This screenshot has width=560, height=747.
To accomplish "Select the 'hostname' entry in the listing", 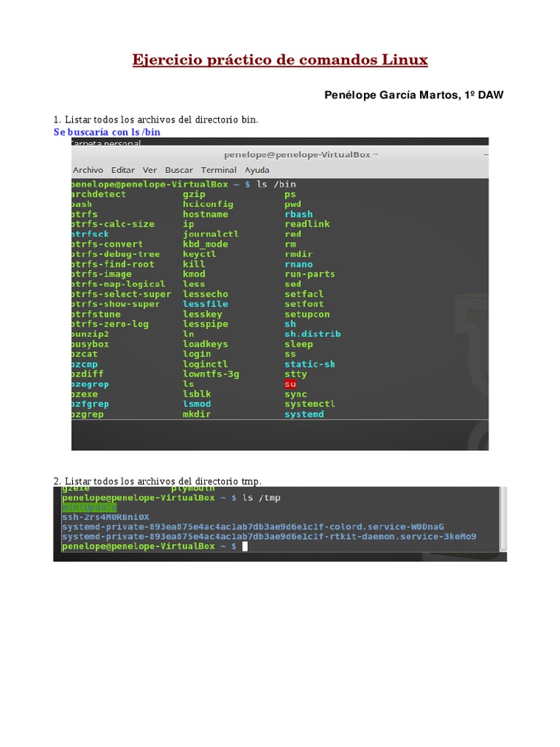I will coord(205,214).
